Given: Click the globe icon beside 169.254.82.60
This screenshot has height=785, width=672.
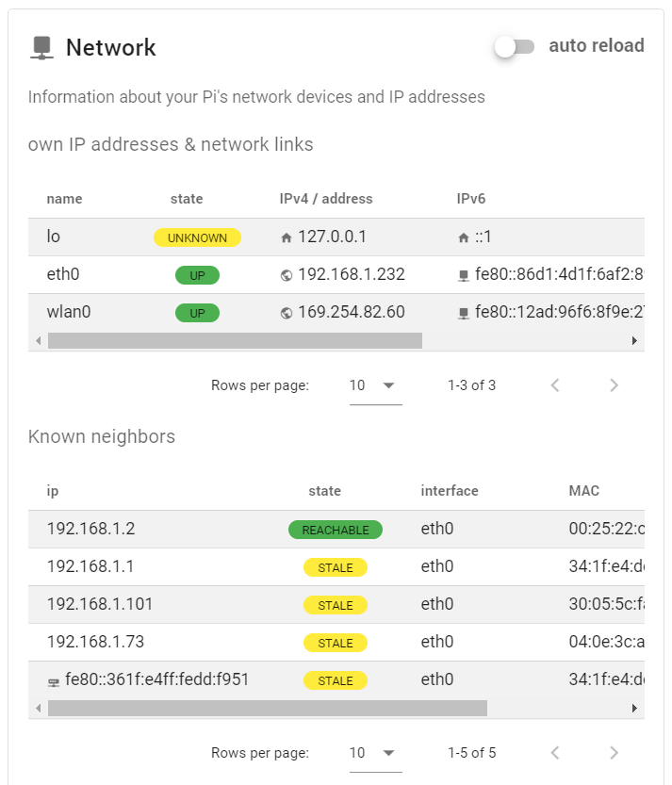Looking at the screenshot, I should point(287,313).
